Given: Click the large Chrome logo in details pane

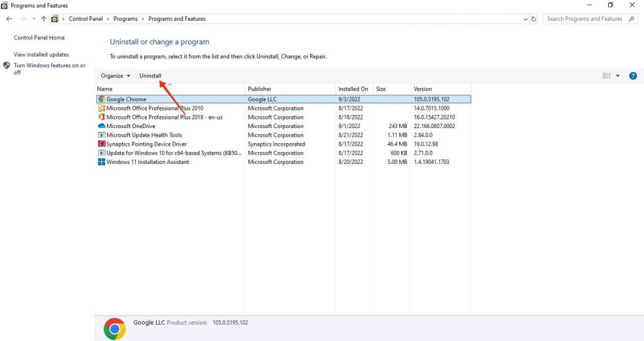Looking at the screenshot, I should tap(114, 328).
